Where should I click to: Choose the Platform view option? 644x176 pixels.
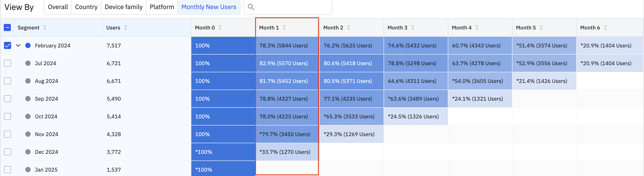[x=162, y=7]
